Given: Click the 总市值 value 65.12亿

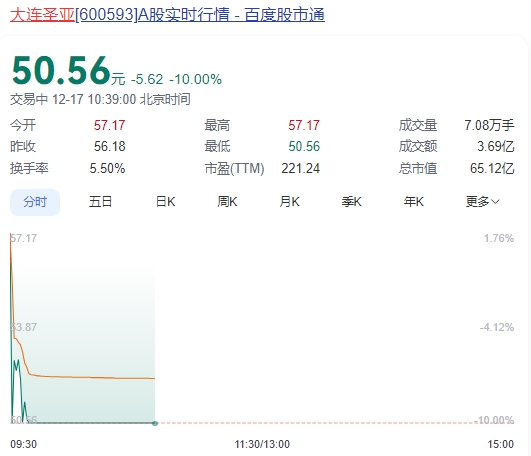Looking at the screenshot, I should click(x=492, y=168).
